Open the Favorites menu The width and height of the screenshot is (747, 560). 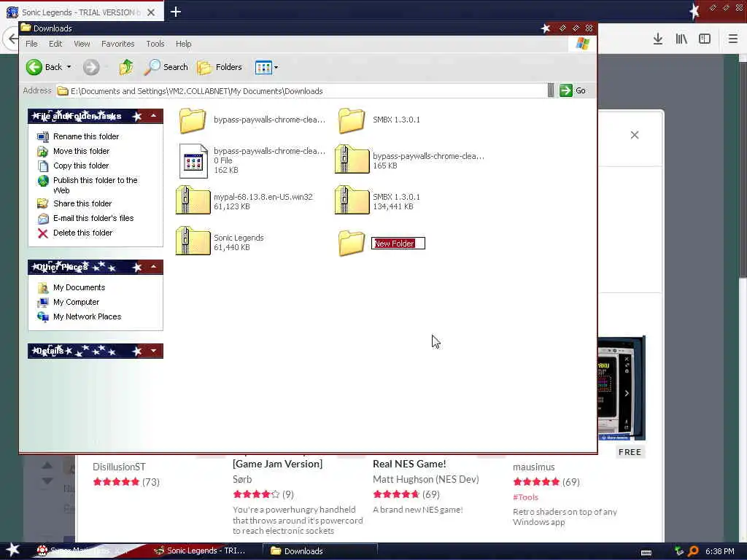[117, 44]
